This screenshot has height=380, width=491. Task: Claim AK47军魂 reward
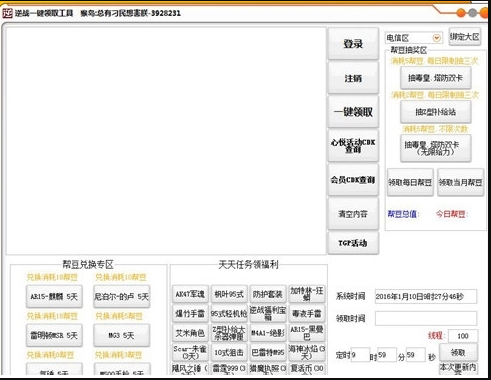190,294
